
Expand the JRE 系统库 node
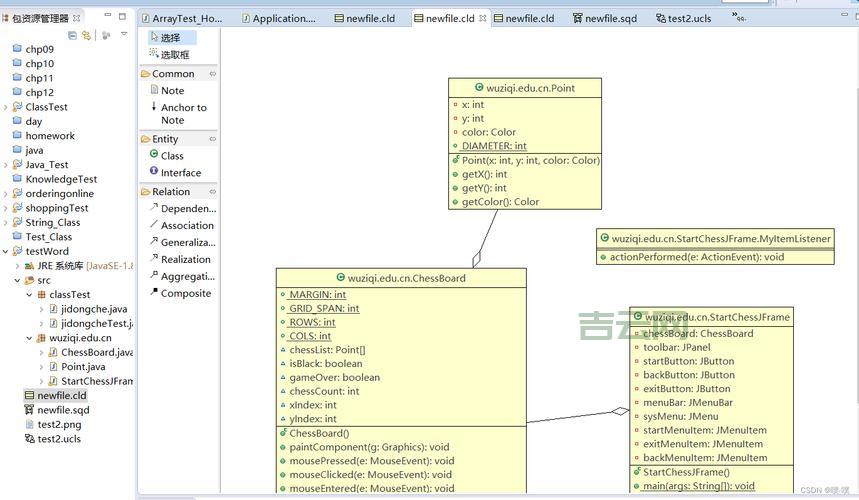pos(17,266)
